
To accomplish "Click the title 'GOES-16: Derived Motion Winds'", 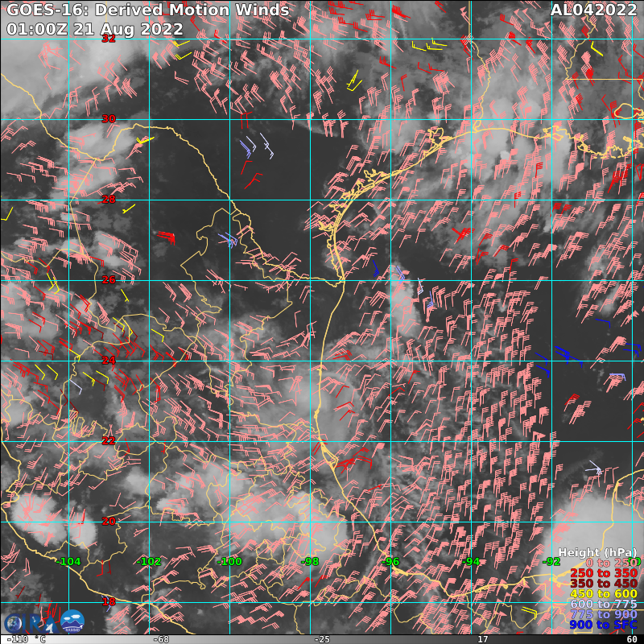I will pos(148,10).
